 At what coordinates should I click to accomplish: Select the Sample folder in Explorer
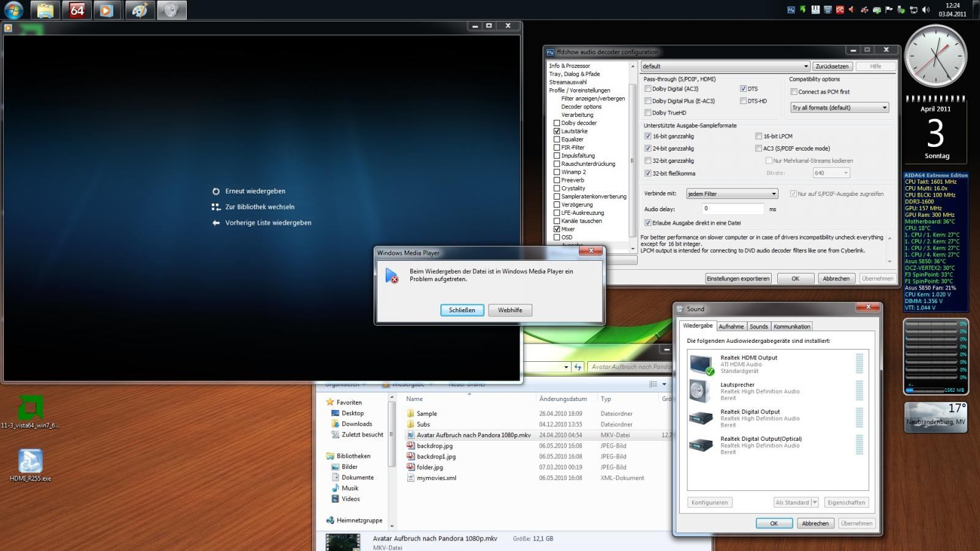coord(426,414)
